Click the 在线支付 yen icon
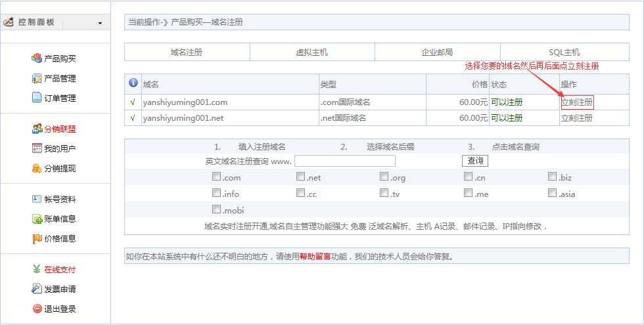 (37, 269)
